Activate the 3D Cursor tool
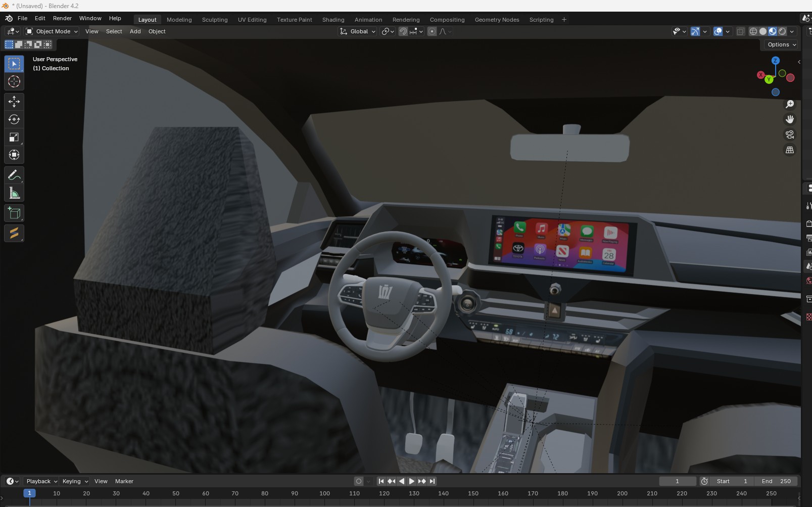 click(14, 81)
